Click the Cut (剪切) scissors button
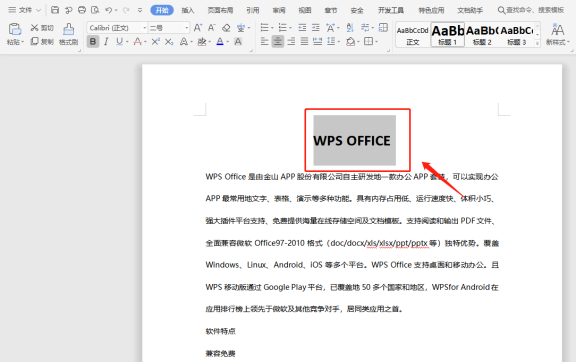The width and height of the screenshot is (576, 363). (42, 28)
